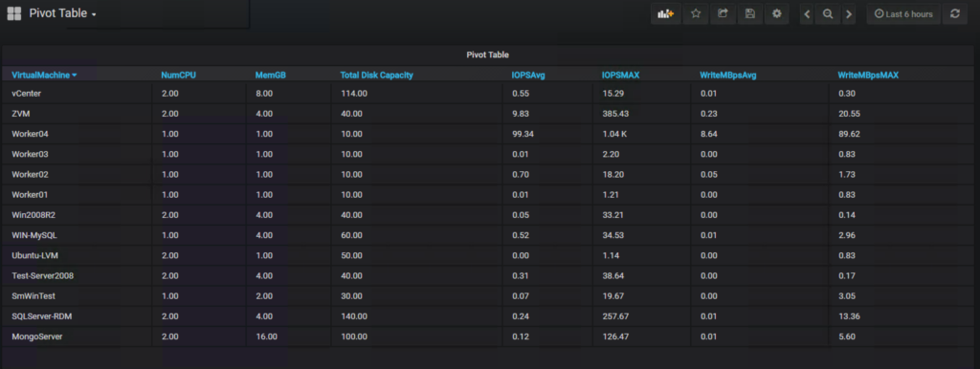This screenshot has width=980, height=369.
Task: Click the Grafana dashboards grid icon
Action: (x=13, y=13)
